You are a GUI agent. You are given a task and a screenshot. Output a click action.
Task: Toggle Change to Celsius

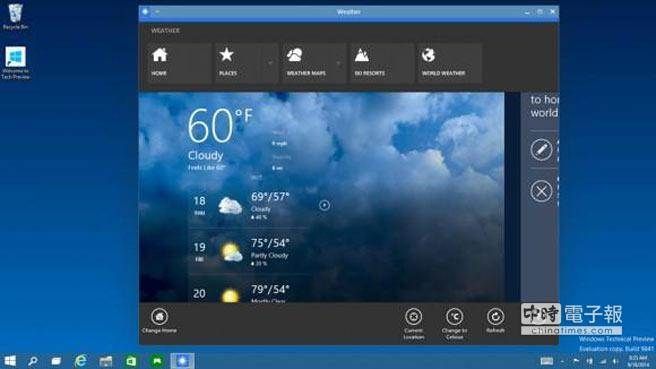click(454, 324)
